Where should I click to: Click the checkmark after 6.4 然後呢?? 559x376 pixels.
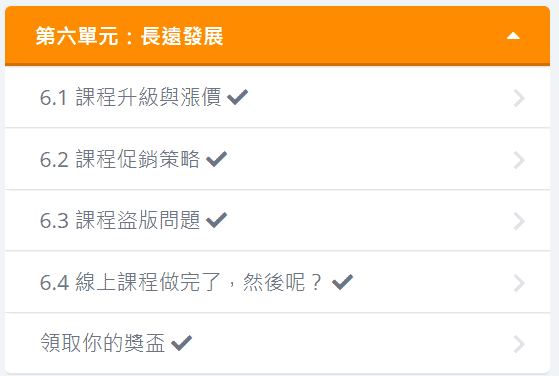point(342,282)
